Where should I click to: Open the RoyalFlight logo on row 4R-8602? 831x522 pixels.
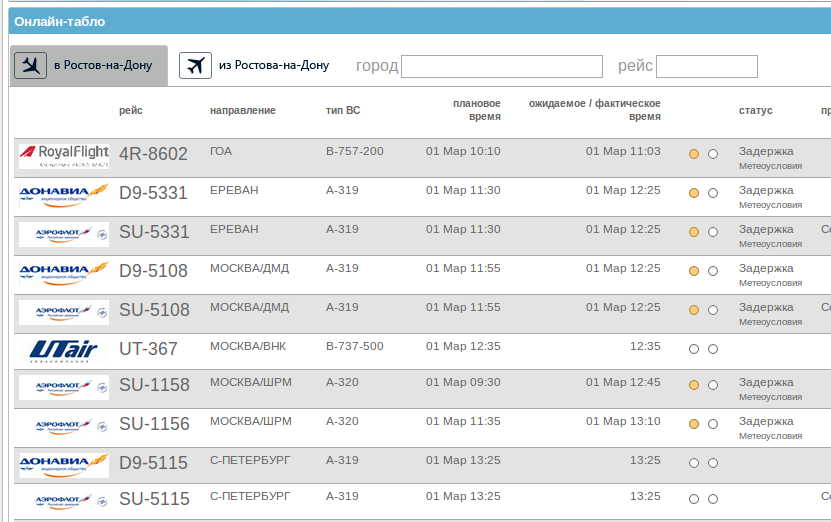pyautogui.click(x=64, y=156)
